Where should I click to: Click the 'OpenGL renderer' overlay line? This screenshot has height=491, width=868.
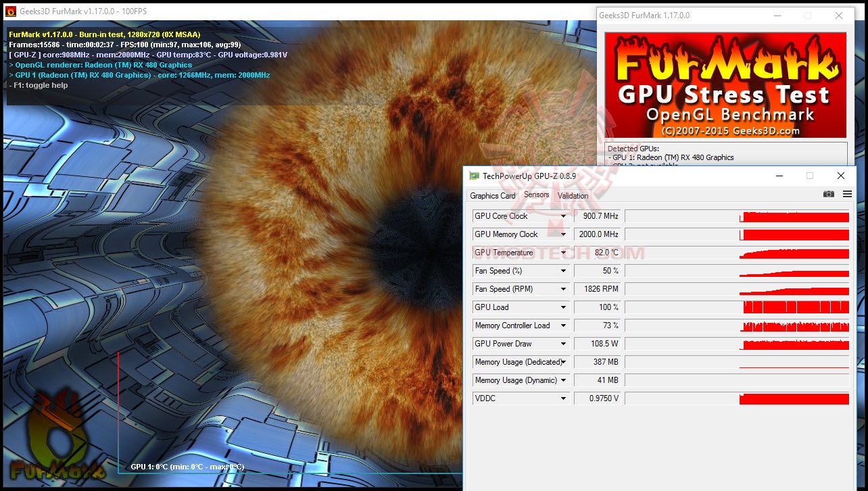coord(101,65)
